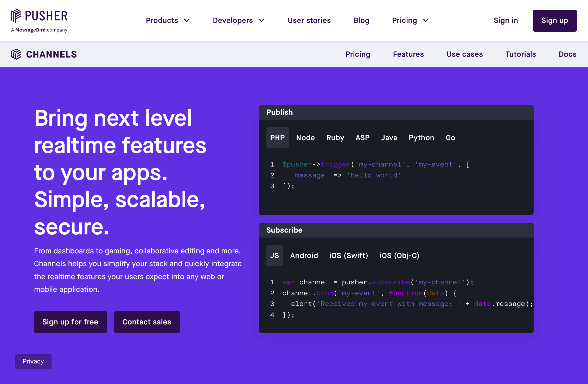View Channels Use cases
Image resolution: width=588 pixels, height=384 pixels.
pos(465,54)
